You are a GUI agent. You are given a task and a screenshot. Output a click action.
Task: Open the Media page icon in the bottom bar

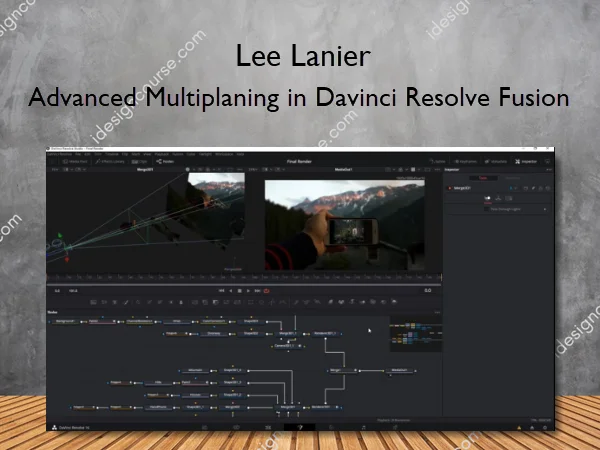tap(205, 427)
